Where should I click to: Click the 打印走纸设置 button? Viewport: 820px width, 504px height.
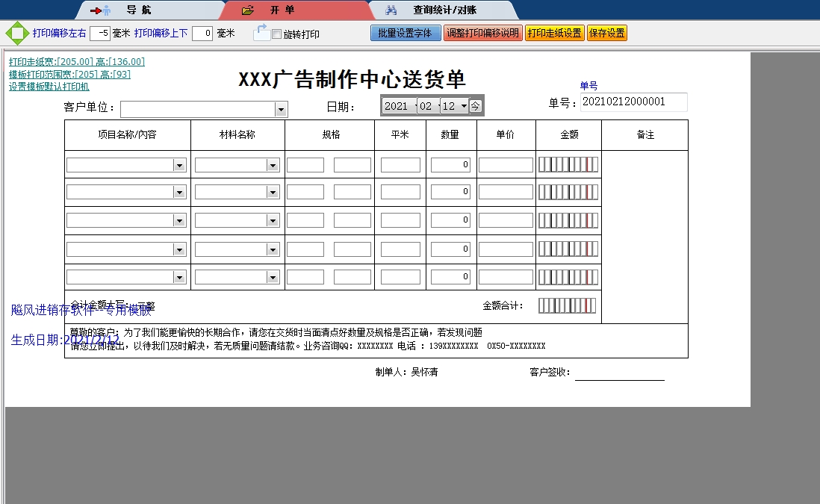pyautogui.click(x=554, y=33)
